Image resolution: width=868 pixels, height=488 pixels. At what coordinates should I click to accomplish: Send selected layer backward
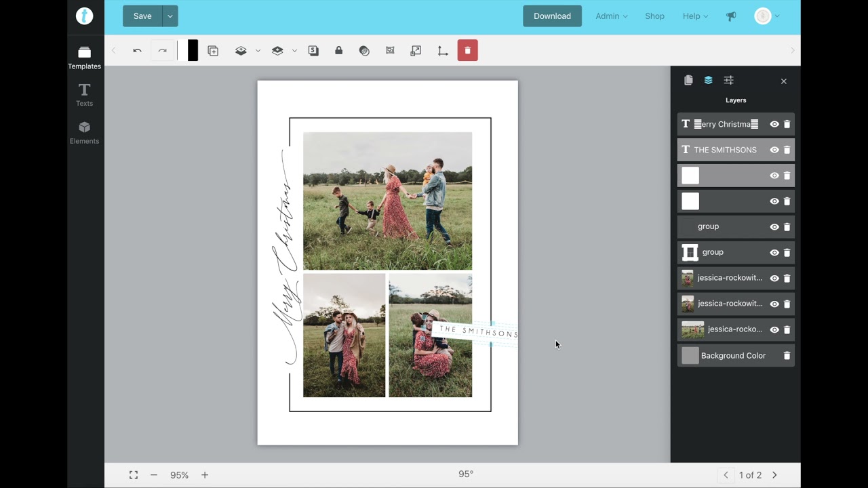click(x=277, y=51)
